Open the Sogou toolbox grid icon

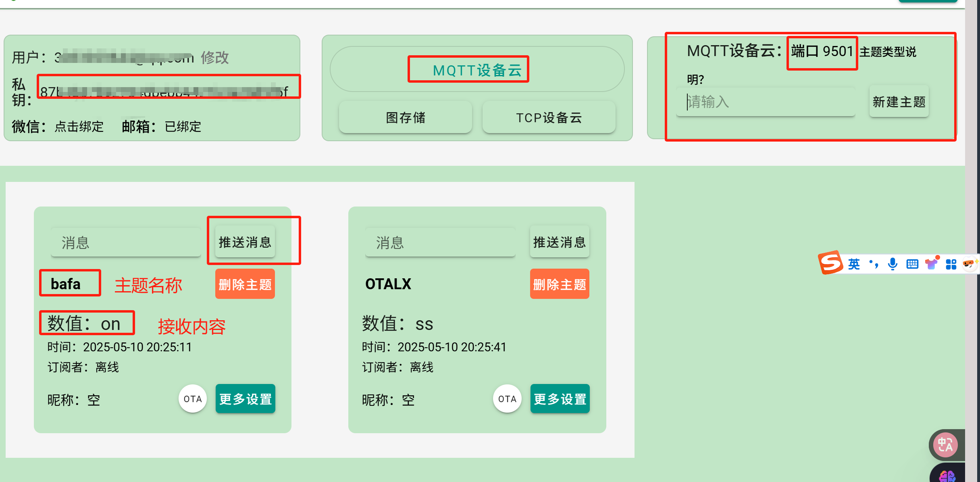(x=951, y=264)
